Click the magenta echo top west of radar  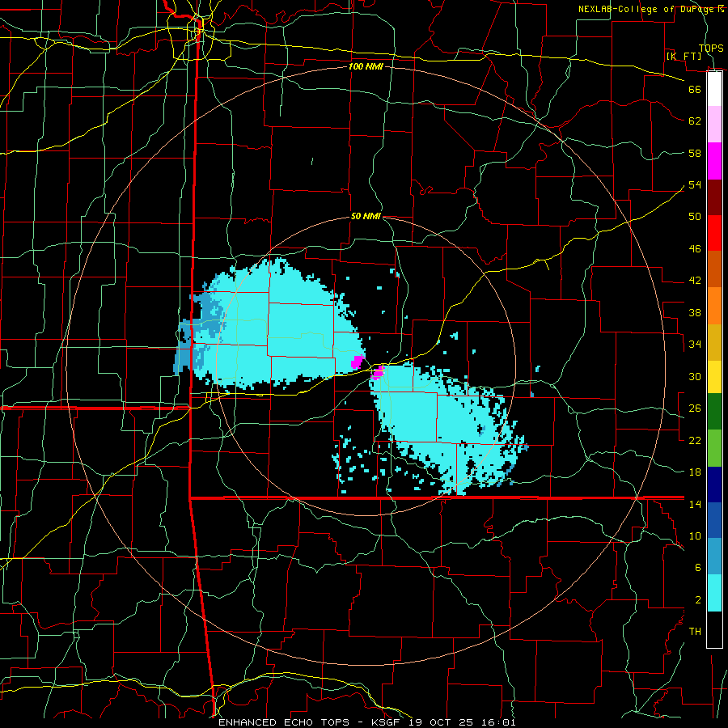[358, 362]
